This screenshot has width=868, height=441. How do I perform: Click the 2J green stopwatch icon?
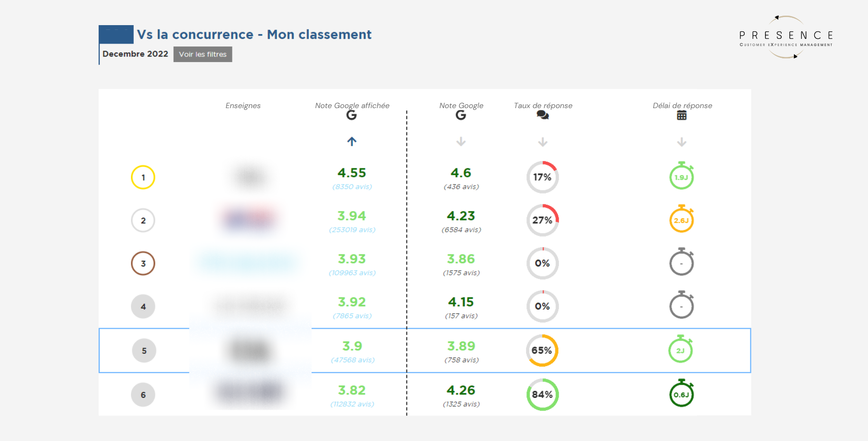pyautogui.click(x=681, y=349)
